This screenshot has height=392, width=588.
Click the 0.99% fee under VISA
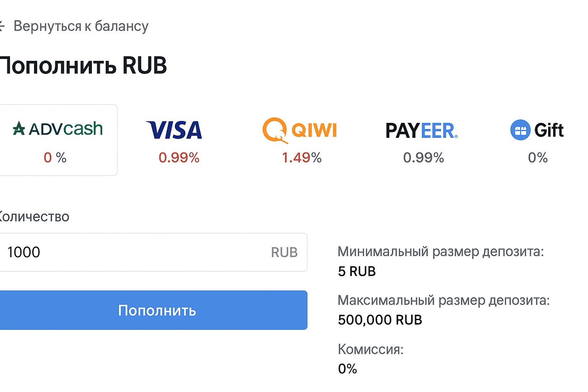pyautogui.click(x=179, y=157)
